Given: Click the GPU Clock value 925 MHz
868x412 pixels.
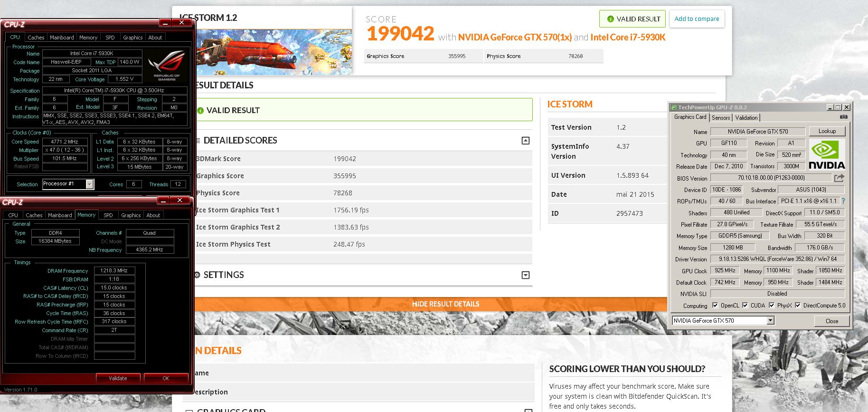Looking at the screenshot, I should pyautogui.click(x=725, y=270).
